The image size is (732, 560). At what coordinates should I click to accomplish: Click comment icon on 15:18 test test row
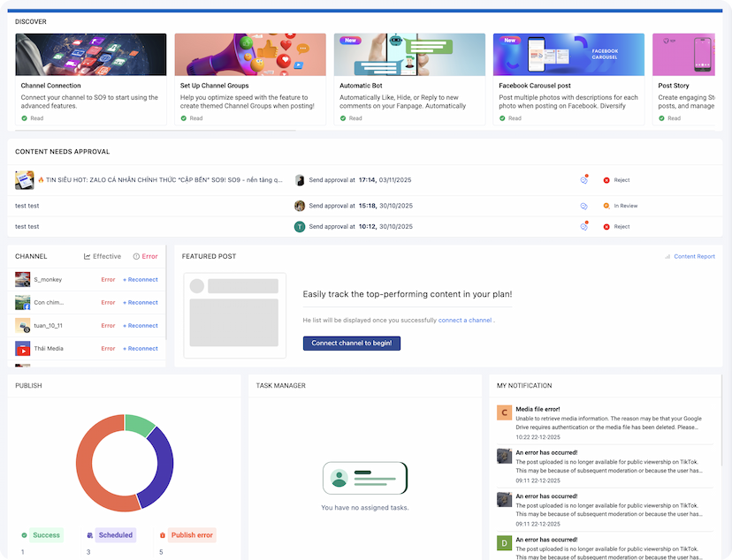(584, 206)
